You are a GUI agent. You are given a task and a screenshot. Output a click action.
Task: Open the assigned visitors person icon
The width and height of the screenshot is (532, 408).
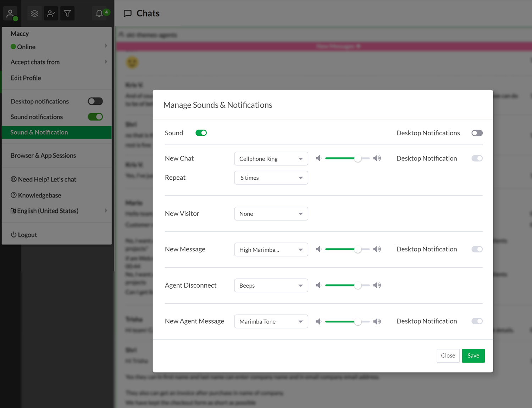point(51,13)
